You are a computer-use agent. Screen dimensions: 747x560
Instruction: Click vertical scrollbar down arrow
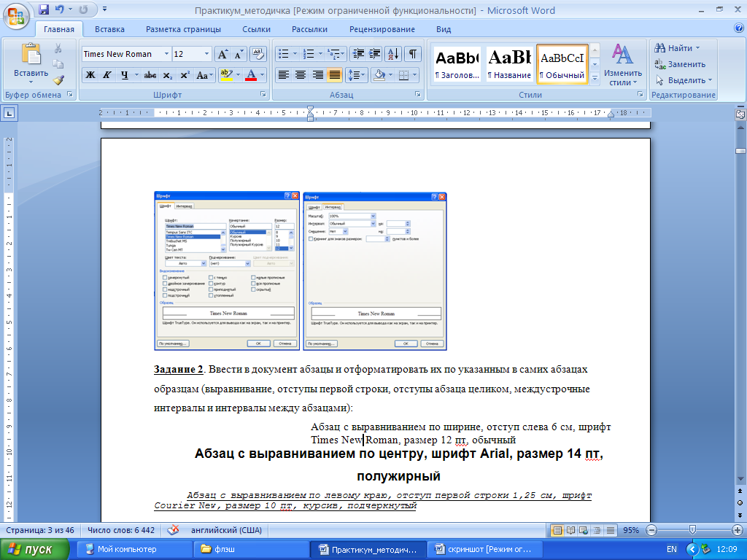coord(740,478)
